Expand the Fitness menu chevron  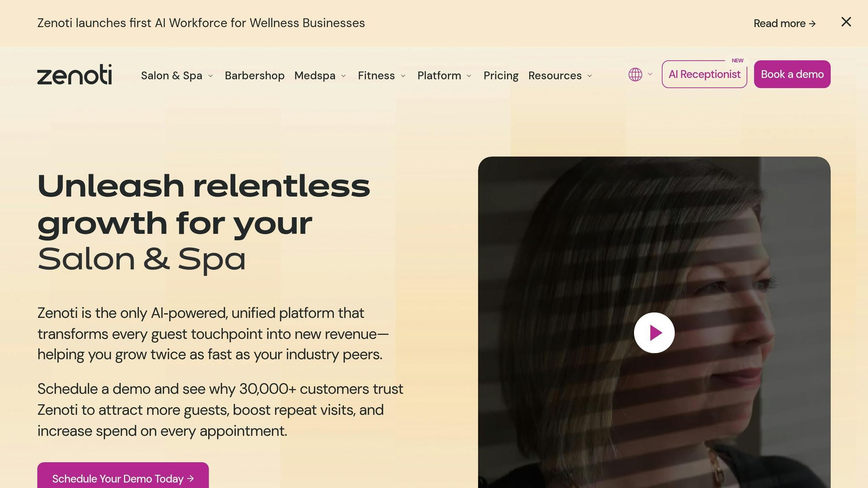pos(403,76)
